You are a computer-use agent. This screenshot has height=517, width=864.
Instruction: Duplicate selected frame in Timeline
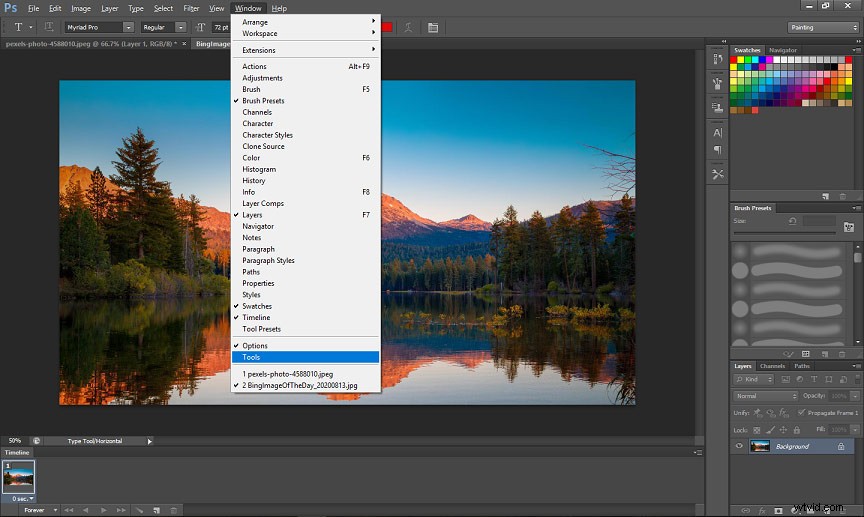pos(156,510)
